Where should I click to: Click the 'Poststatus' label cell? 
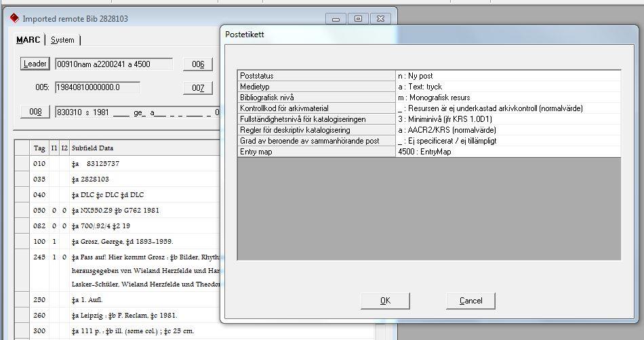[x=317, y=76]
